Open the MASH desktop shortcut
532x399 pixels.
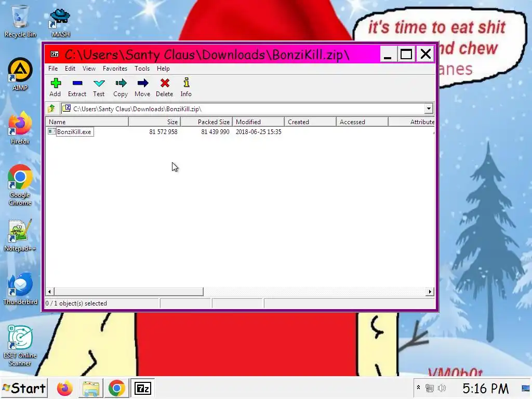pyautogui.click(x=60, y=23)
